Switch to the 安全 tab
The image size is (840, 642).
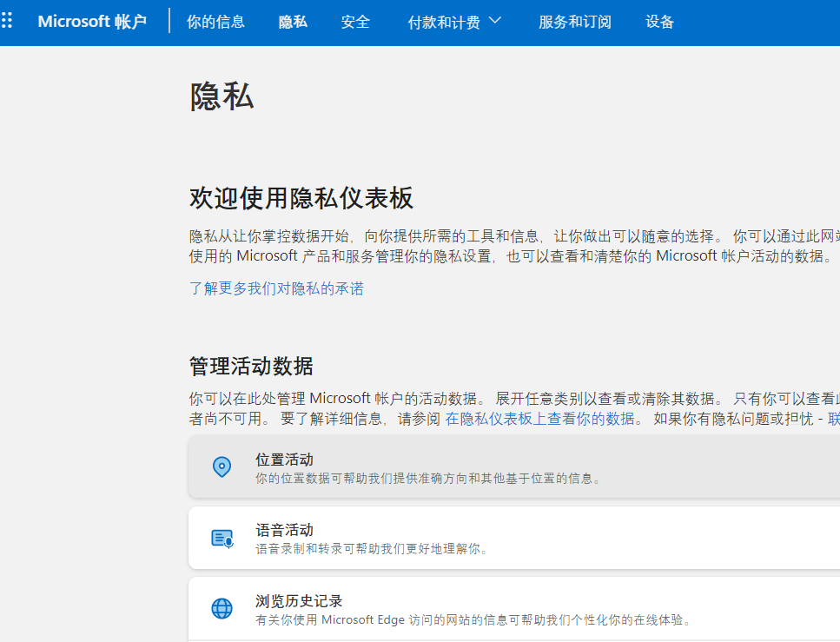tap(355, 23)
